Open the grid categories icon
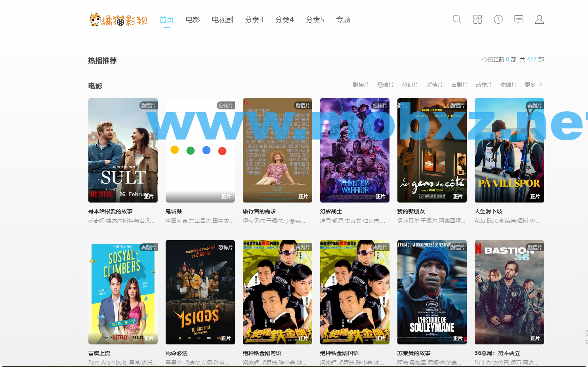588x367 pixels. click(x=477, y=19)
